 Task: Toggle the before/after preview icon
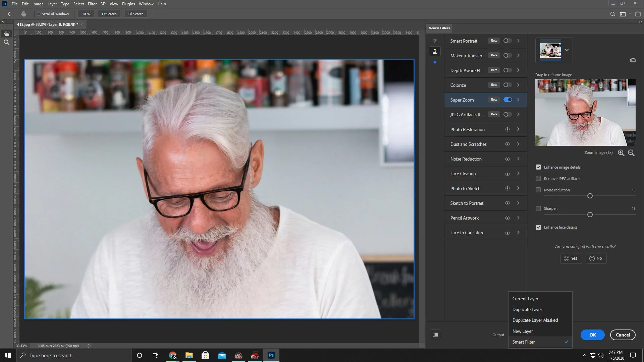[x=435, y=335]
